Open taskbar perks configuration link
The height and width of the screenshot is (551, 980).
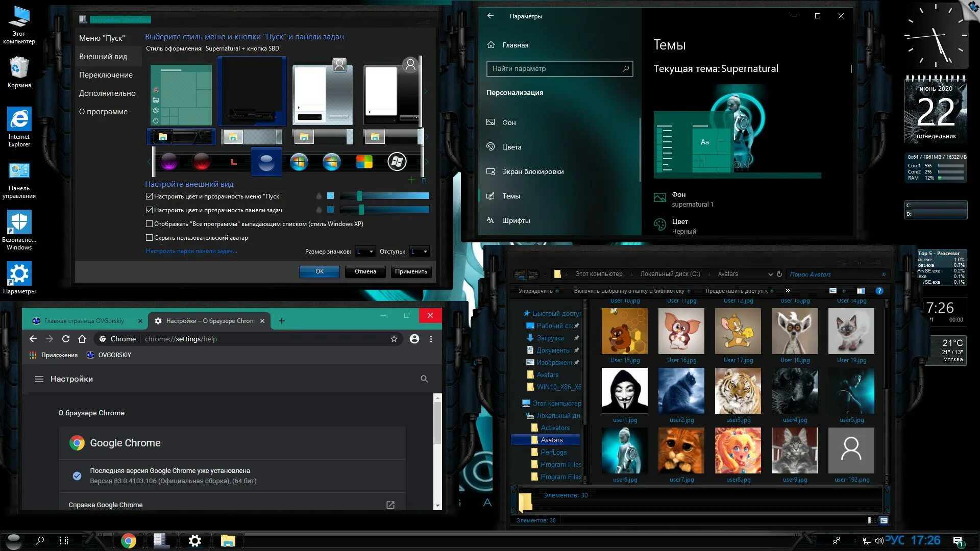click(191, 251)
